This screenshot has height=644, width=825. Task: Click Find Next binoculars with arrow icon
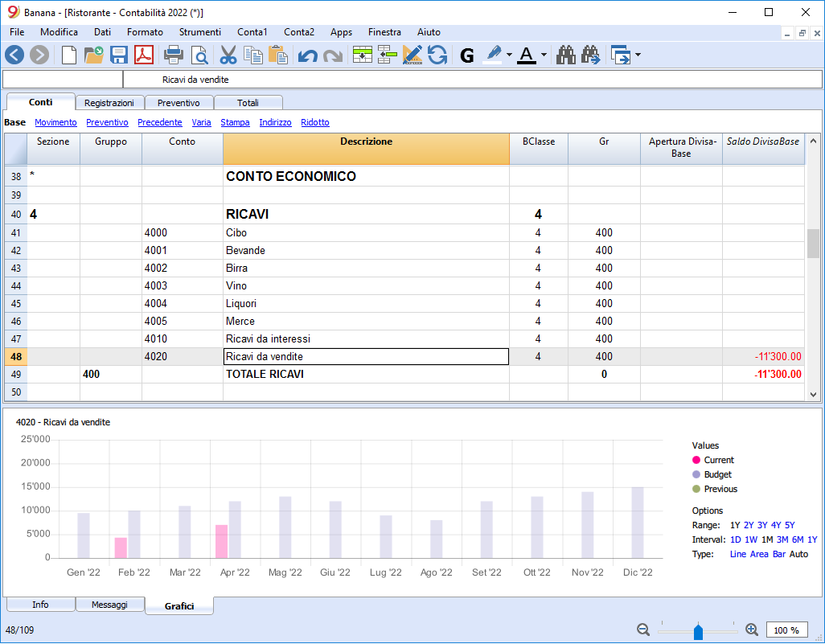click(591, 55)
